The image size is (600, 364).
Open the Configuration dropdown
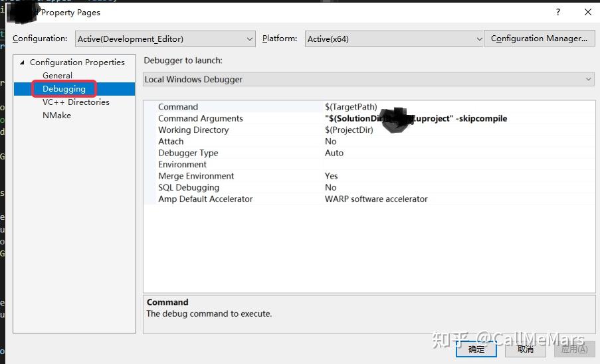point(165,39)
